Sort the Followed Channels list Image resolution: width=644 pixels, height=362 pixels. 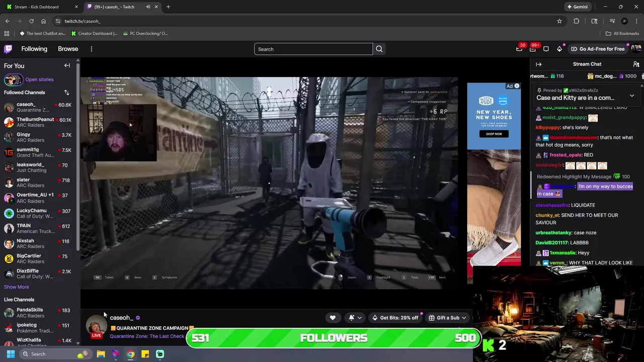[x=66, y=93]
